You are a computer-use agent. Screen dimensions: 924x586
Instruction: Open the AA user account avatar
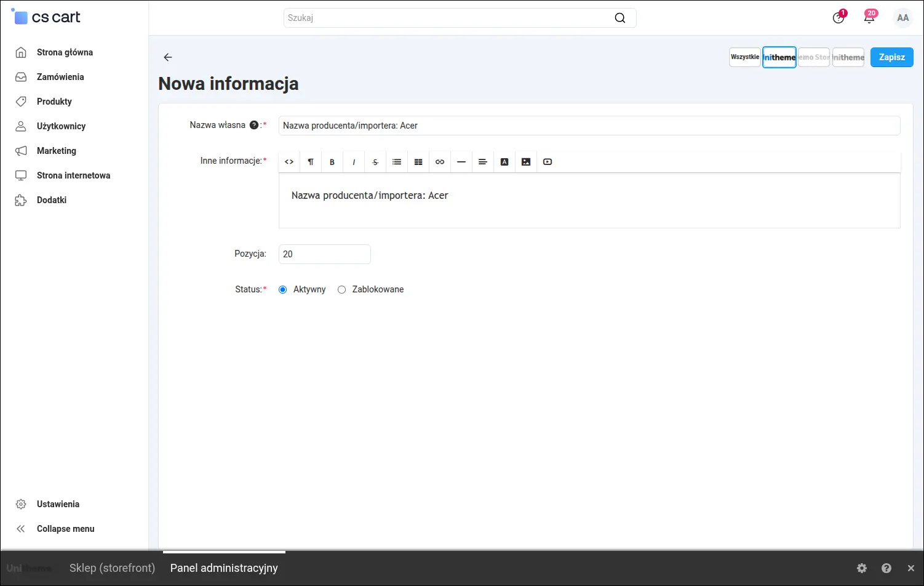(x=903, y=18)
